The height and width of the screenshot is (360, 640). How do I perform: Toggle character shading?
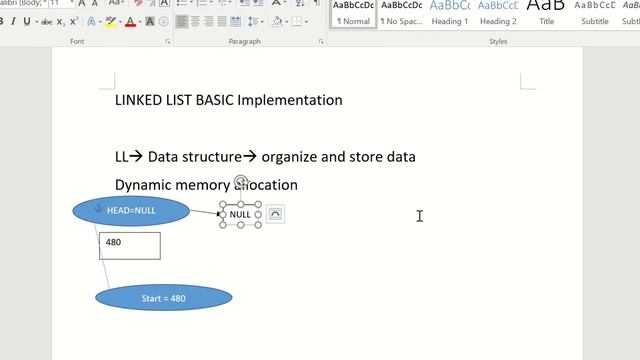point(150,22)
